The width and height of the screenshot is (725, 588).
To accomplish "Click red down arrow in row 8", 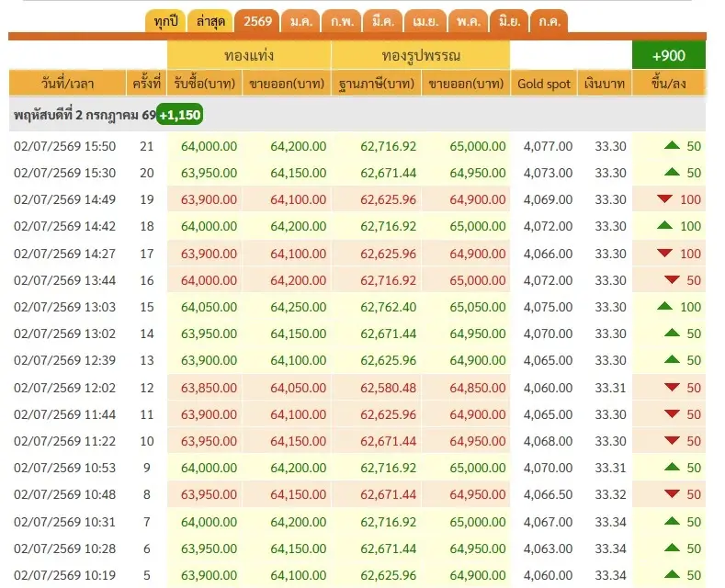I will [672, 493].
